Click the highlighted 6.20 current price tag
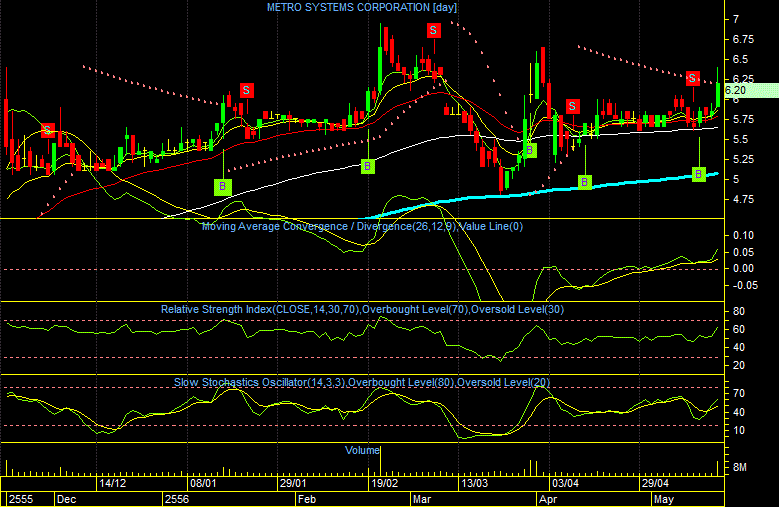The image size is (779, 507). tap(750, 90)
